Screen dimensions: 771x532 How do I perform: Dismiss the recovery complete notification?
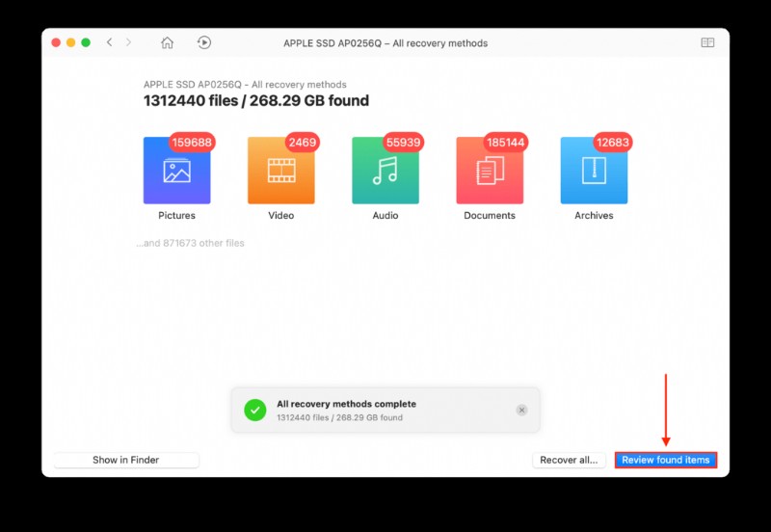coord(521,410)
